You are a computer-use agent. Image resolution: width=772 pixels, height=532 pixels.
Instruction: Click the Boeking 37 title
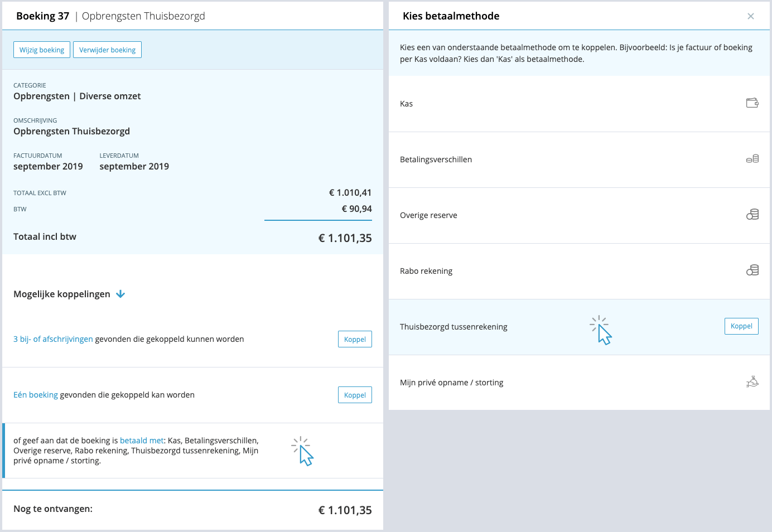coord(42,16)
